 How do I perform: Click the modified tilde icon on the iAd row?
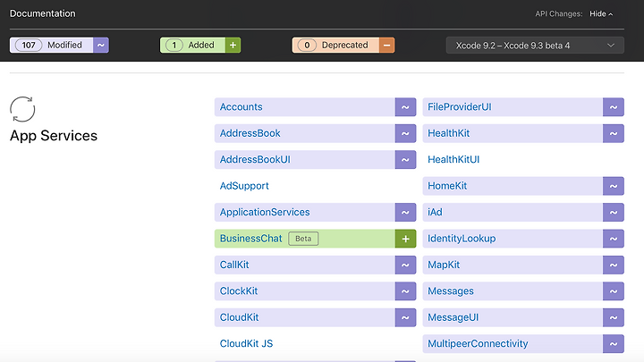click(x=614, y=212)
